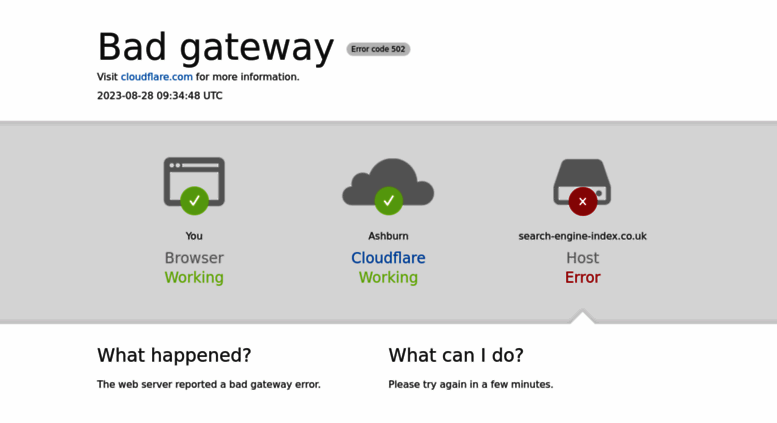Click the Ashburn location label
Image resolution: width=777 pixels, height=423 pixels.
coord(388,236)
